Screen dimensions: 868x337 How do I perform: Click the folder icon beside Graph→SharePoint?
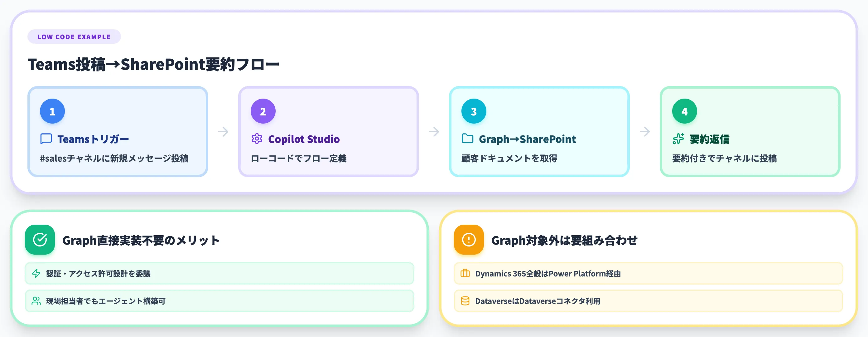coord(467,139)
